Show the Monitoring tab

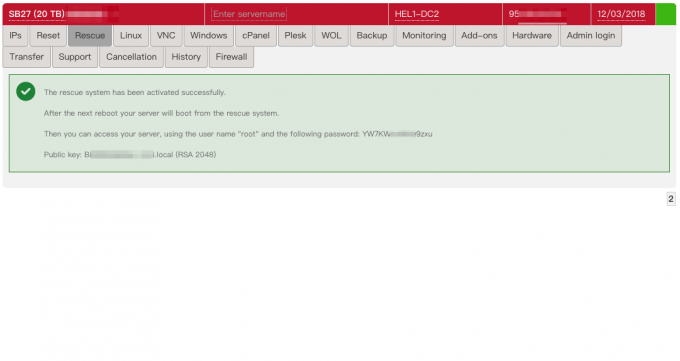tap(424, 36)
